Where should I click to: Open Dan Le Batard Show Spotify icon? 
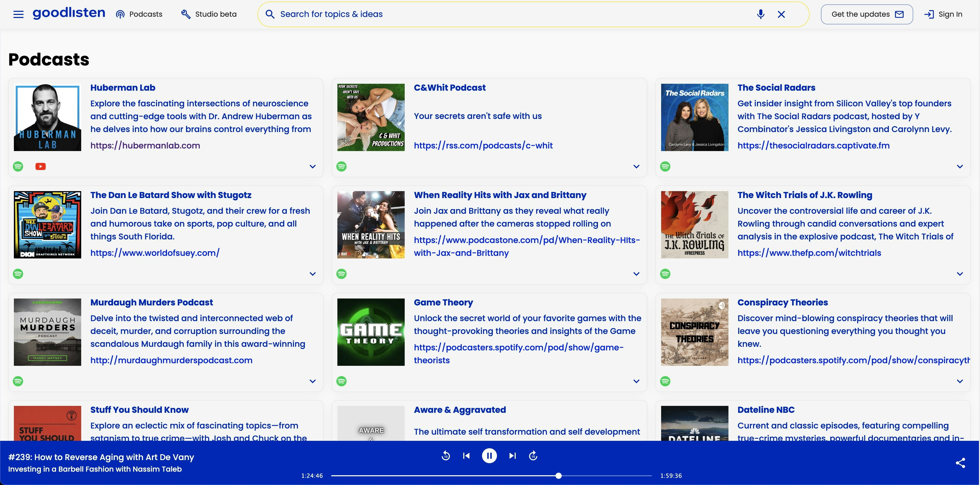pos(18,274)
